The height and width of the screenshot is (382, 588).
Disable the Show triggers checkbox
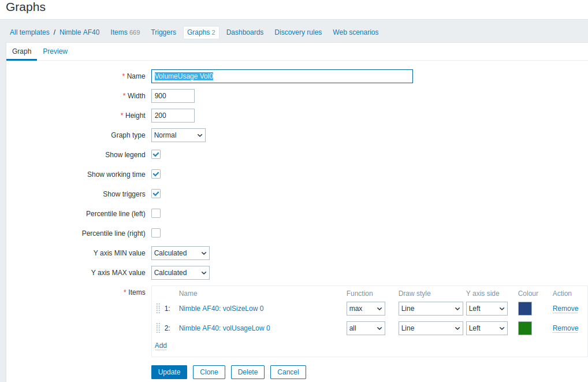coord(156,194)
